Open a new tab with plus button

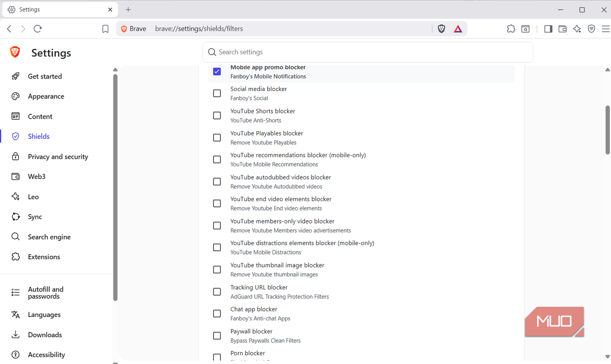click(128, 9)
